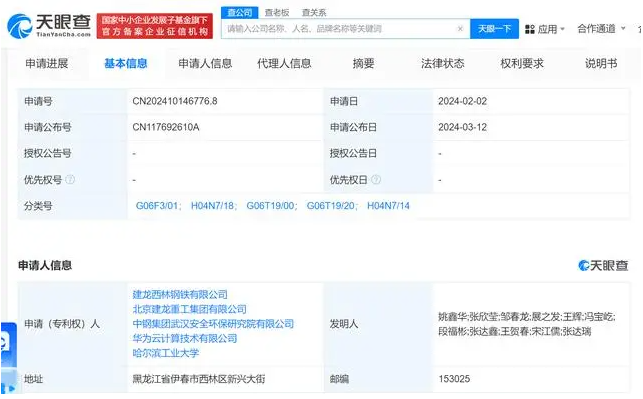
Task: Click the 申请人信息 section heading
Action: click(45, 266)
